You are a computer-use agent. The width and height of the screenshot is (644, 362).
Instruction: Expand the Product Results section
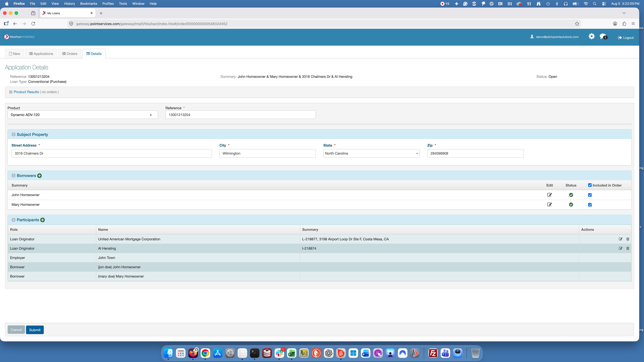pos(11,92)
